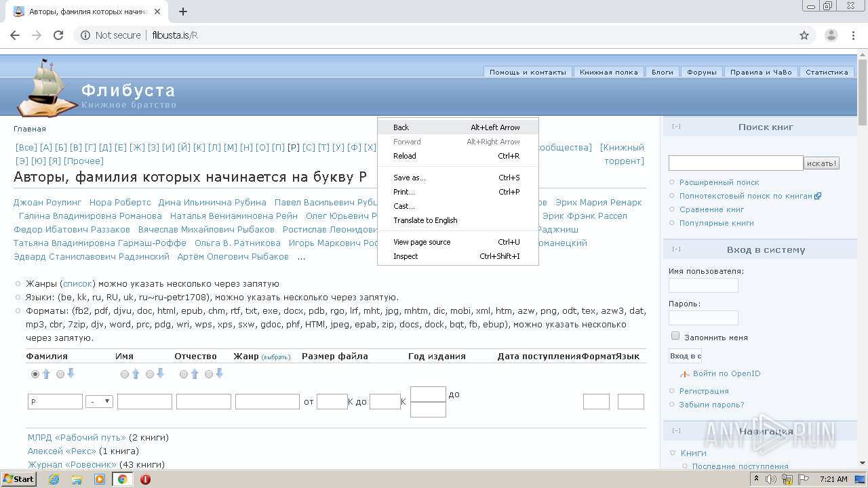868x488 pixels.
Task: Choose Save as... in context menu
Action: pyautogui.click(x=458, y=178)
